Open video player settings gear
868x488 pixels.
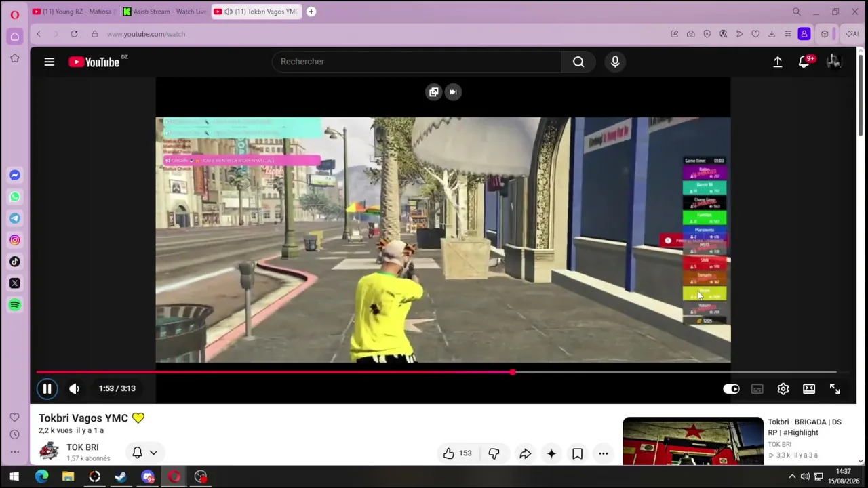tap(783, 388)
